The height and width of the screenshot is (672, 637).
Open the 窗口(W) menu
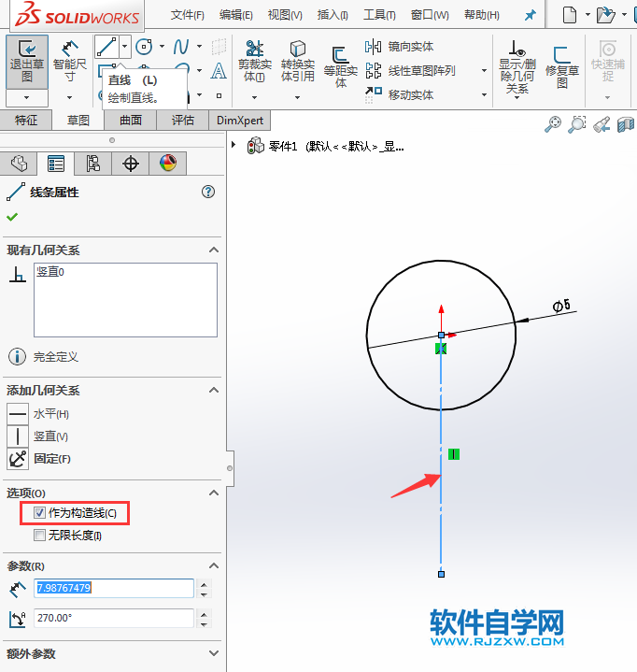coord(430,15)
